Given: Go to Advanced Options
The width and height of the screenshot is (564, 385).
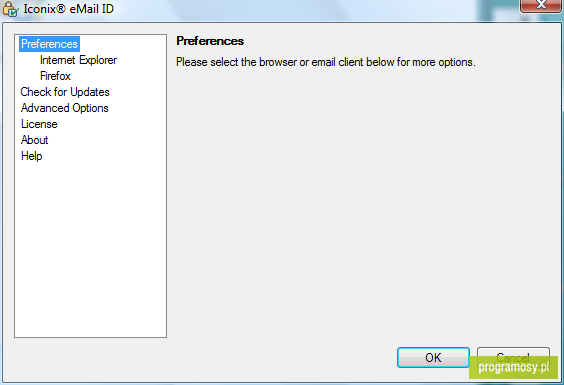Looking at the screenshot, I should pos(65,108).
